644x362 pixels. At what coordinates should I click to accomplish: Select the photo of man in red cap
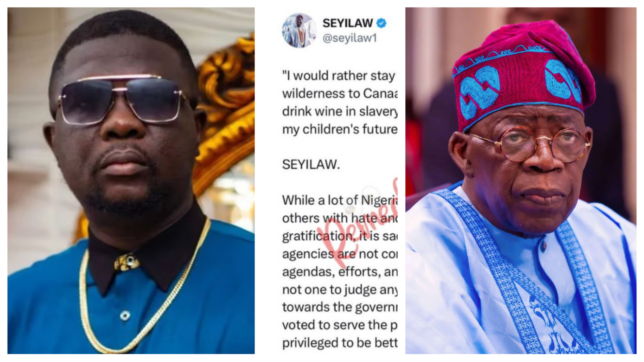521,181
